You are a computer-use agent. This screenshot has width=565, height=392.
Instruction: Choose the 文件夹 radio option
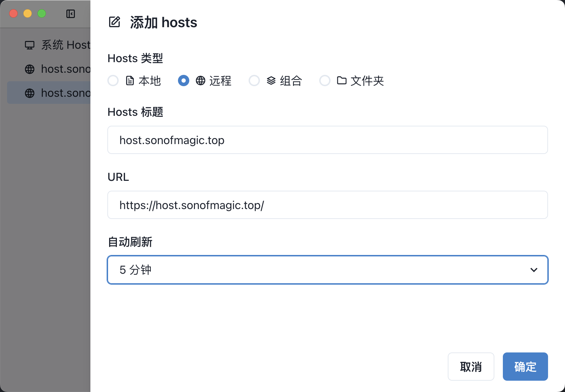point(325,81)
